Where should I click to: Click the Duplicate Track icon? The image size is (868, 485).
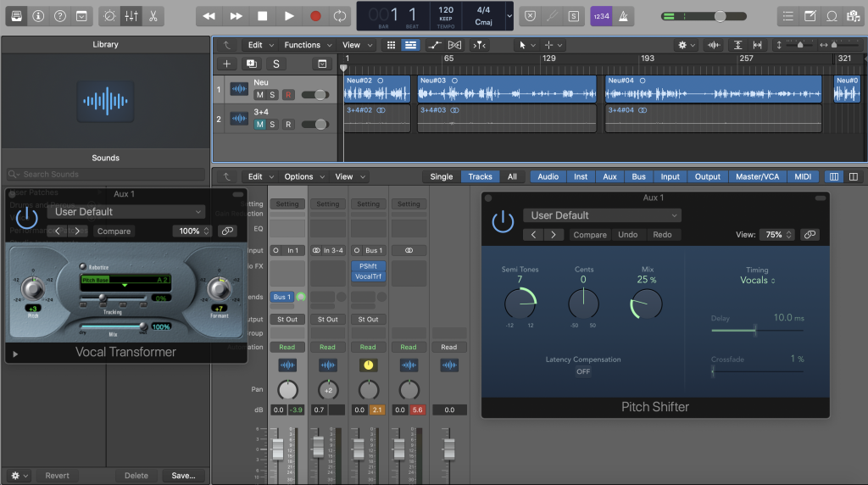point(251,64)
